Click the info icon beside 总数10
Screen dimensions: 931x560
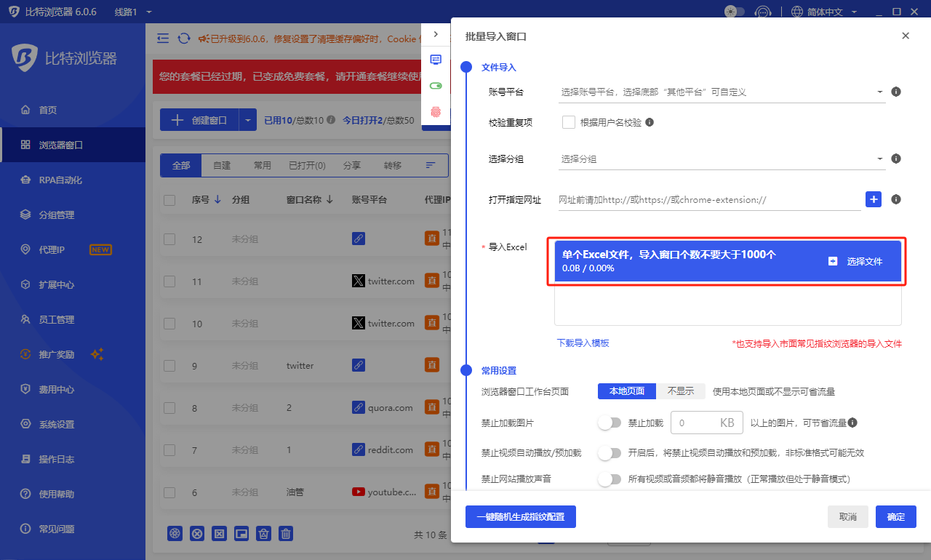331,120
